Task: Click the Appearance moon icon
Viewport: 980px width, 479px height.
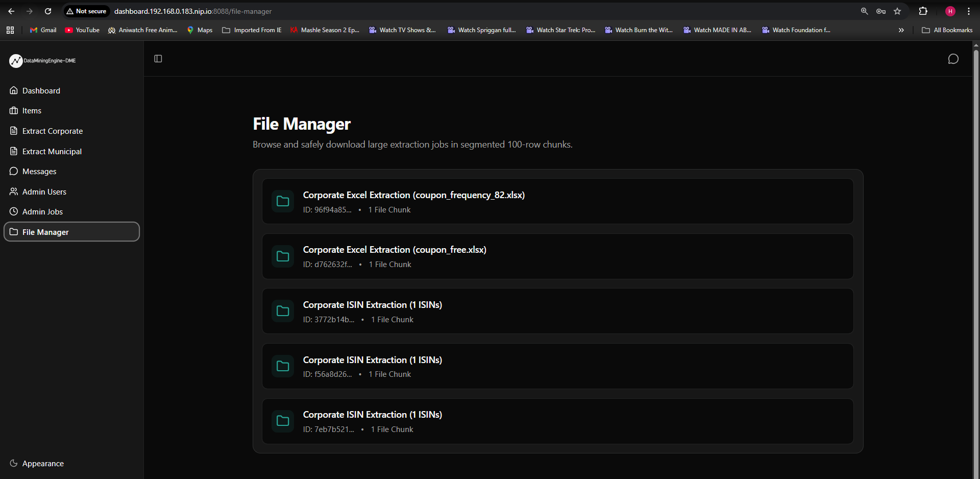Action: pyautogui.click(x=14, y=463)
